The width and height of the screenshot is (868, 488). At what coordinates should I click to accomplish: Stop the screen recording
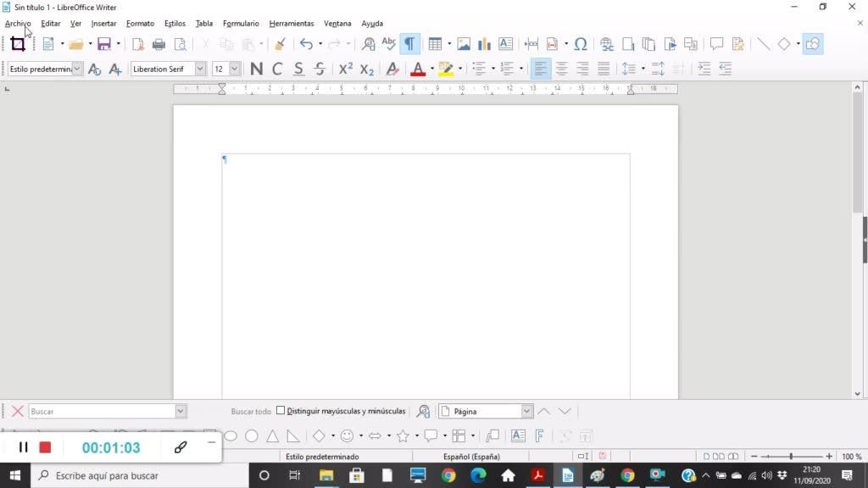[x=46, y=447]
